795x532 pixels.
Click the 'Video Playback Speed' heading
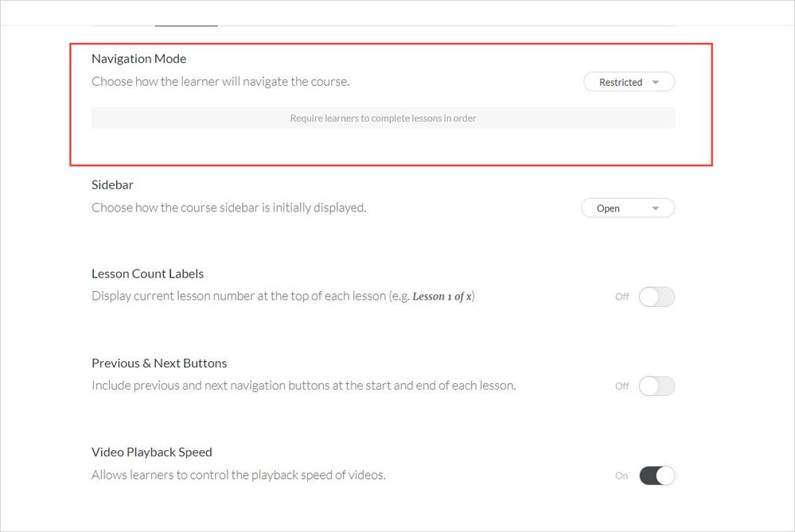pyautogui.click(x=151, y=452)
